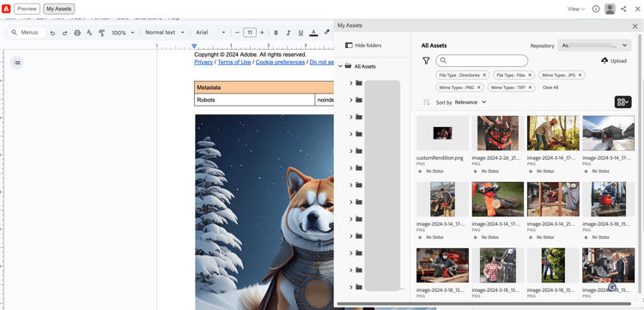Viewport: 644px width, 310px height.
Task: Open the highlight color pen tool
Action: tap(327, 33)
